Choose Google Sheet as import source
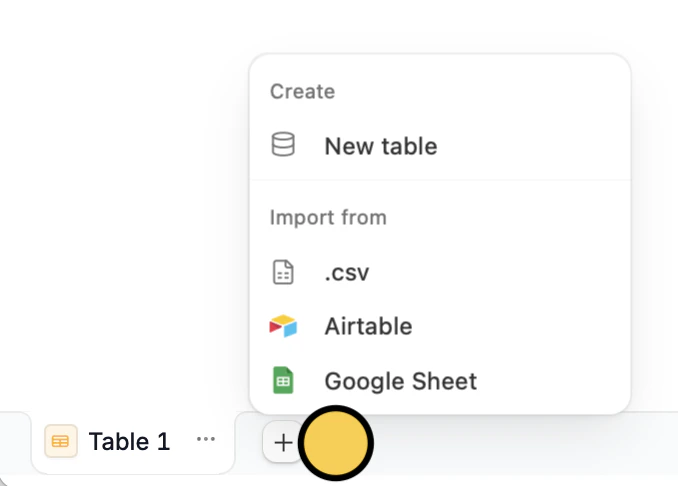 coord(440,380)
